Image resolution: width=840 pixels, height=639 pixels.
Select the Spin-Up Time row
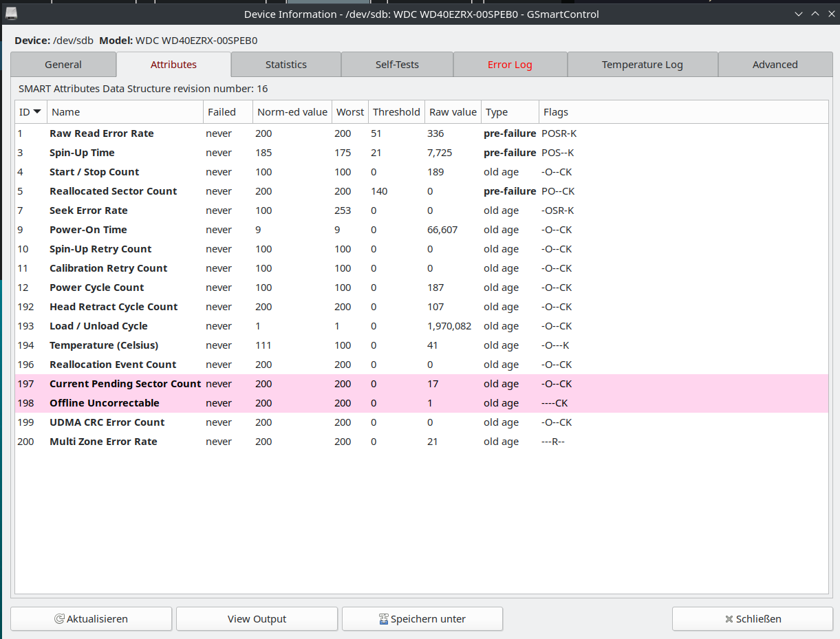pyautogui.click(x=421, y=153)
